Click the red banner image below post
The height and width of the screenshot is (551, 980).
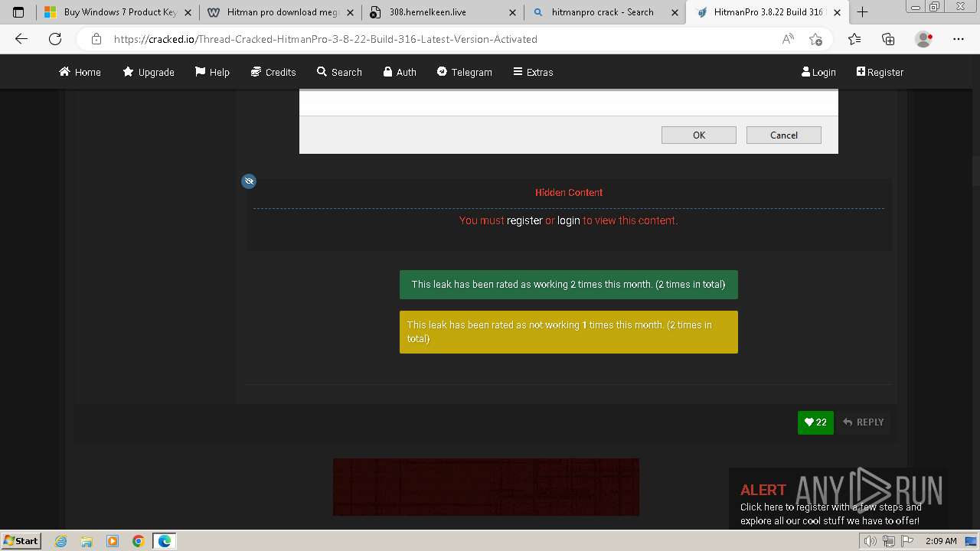(x=486, y=487)
